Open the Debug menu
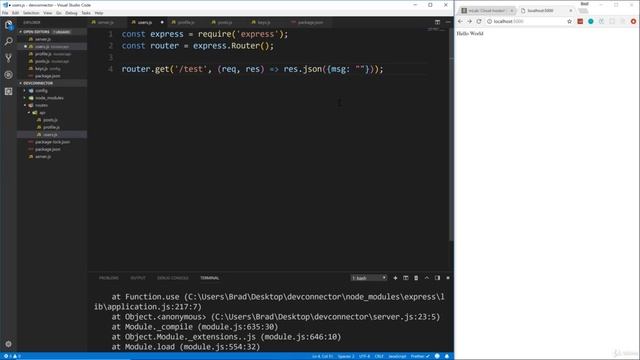Screen dimensions: 640x360 point(71,13)
